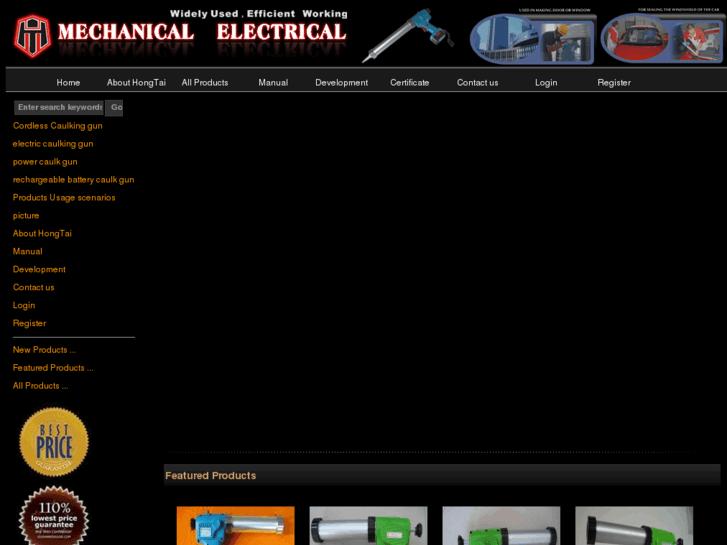Open Development link in the sidebar
This screenshot has height=545, width=727.
pos(39,269)
